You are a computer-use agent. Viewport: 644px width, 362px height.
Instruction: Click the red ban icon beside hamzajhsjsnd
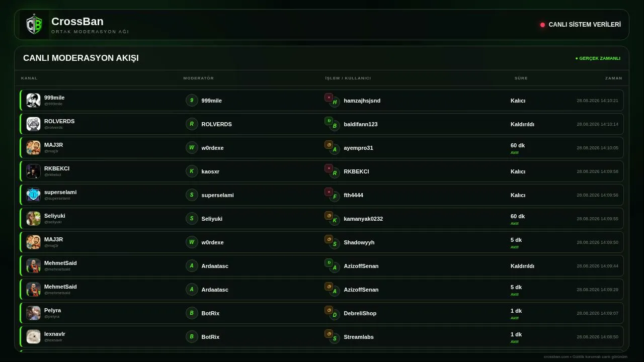[329, 98]
